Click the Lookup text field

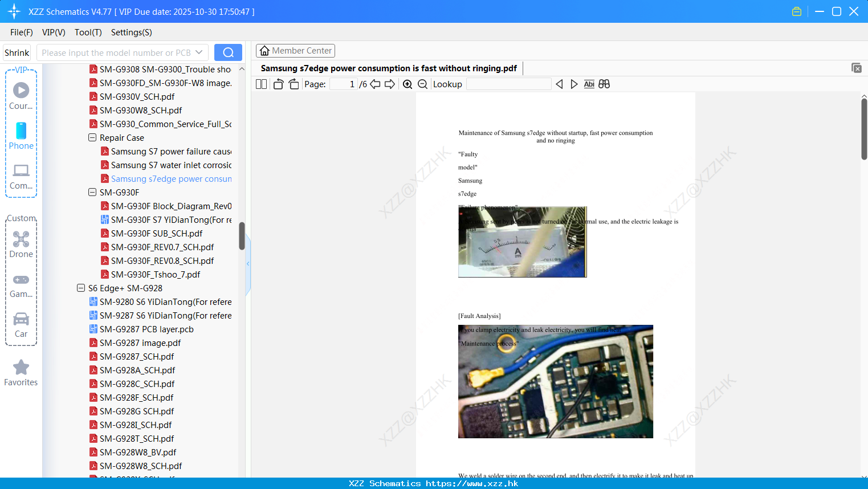click(x=508, y=84)
